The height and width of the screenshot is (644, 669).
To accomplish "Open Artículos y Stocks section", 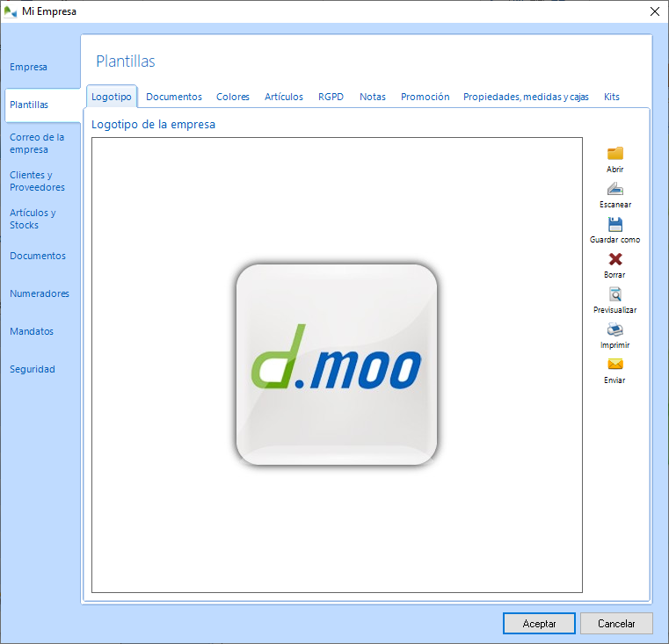I will pos(33,219).
